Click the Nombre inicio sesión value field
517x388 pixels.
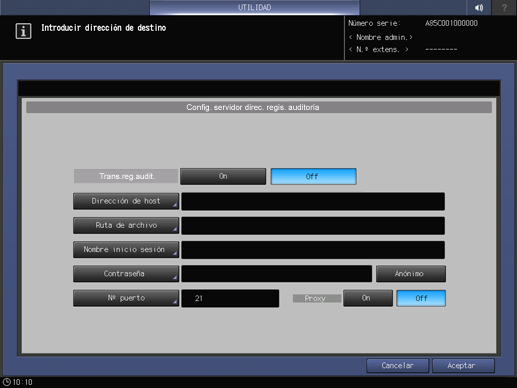pos(313,250)
